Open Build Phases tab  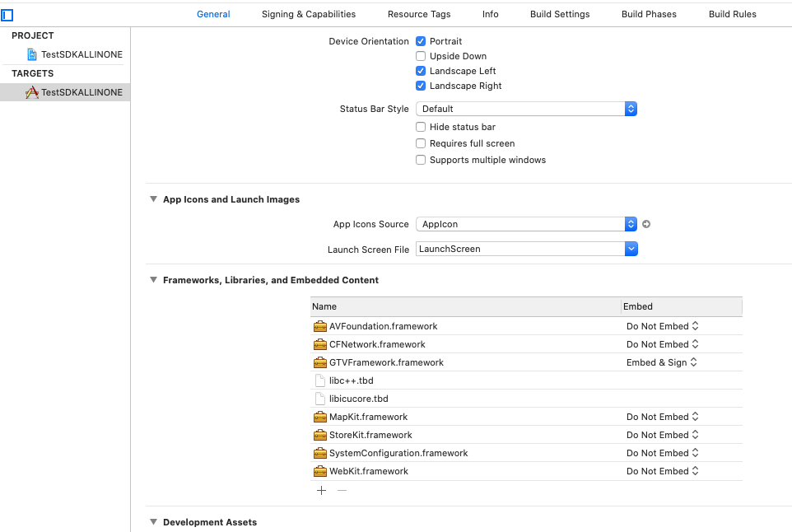649,14
